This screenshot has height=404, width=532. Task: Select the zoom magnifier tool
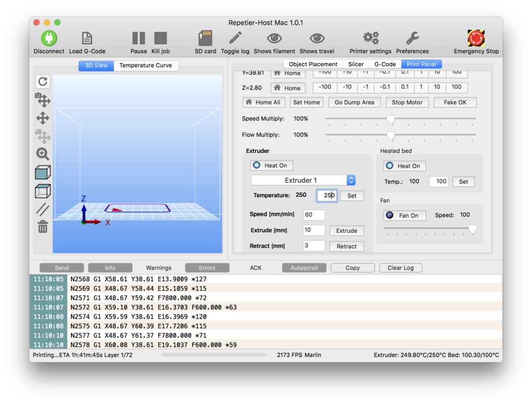pyautogui.click(x=43, y=154)
